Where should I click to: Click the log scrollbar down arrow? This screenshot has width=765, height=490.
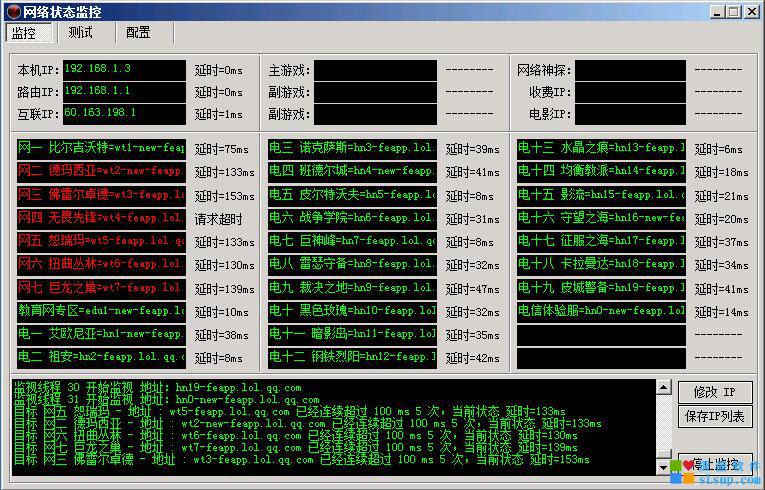pyautogui.click(x=661, y=467)
